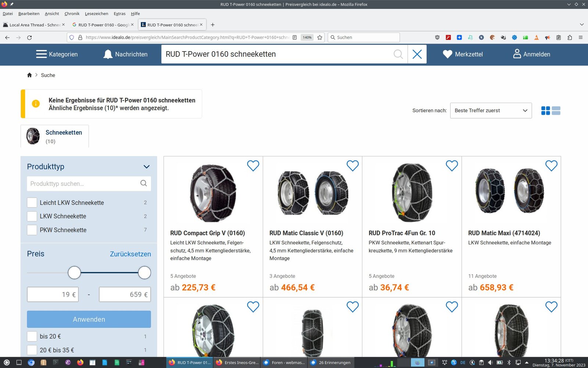588x368 pixels.
Task: Open the 'Beste Treffer zuerst' sort dropdown
Action: pos(491,110)
